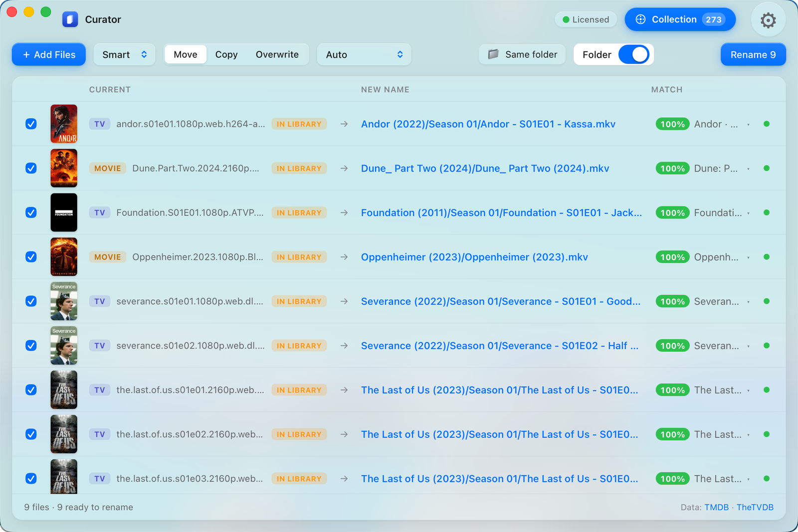Click the arrow icon in Oppenheimer row
798x532 pixels.
coord(344,257)
